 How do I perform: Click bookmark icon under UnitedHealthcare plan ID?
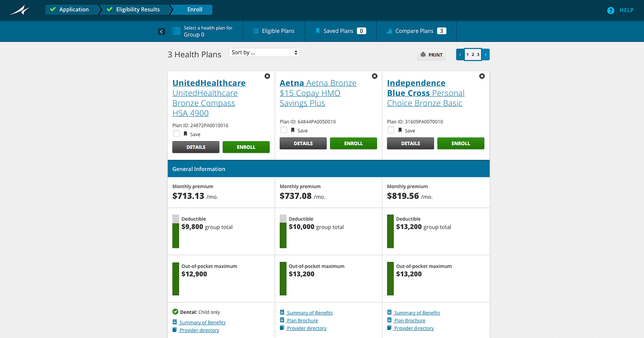[x=185, y=134]
